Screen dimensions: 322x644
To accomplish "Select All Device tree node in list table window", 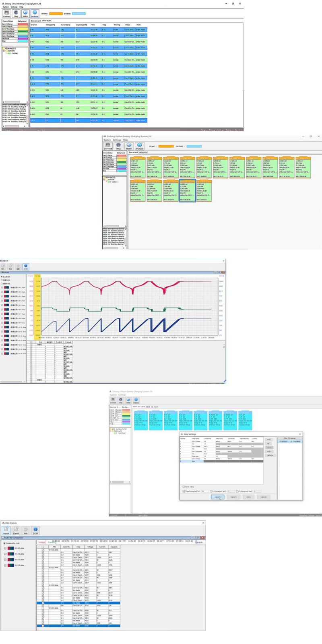I will 10,49.
